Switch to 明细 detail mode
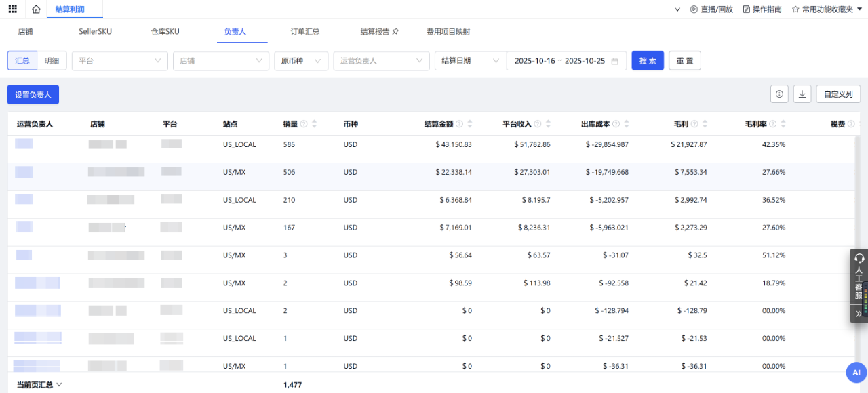868x393 pixels. pos(52,60)
